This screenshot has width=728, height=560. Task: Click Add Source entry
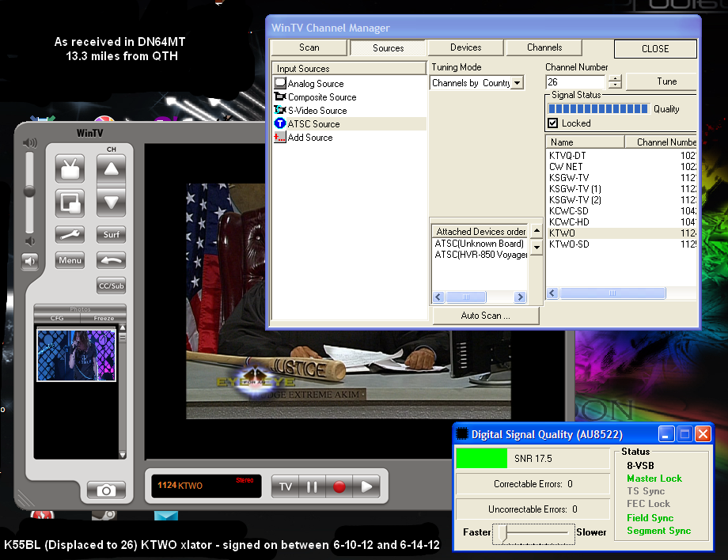click(x=309, y=138)
